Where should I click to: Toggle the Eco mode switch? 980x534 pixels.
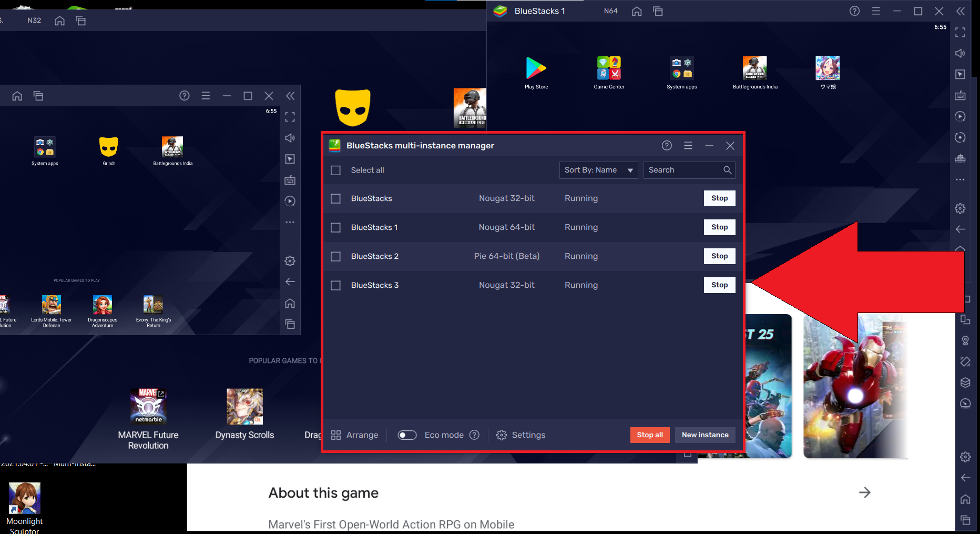(407, 435)
